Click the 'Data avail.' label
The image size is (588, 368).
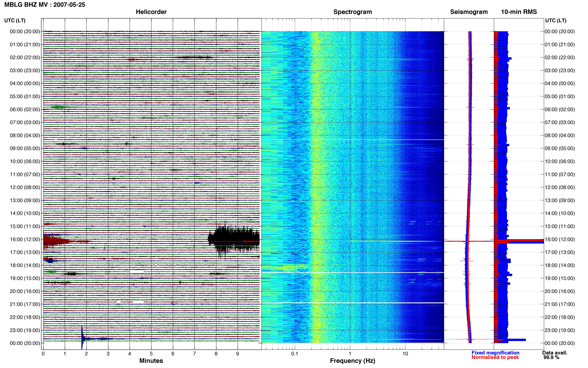pyautogui.click(x=555, y=353)
